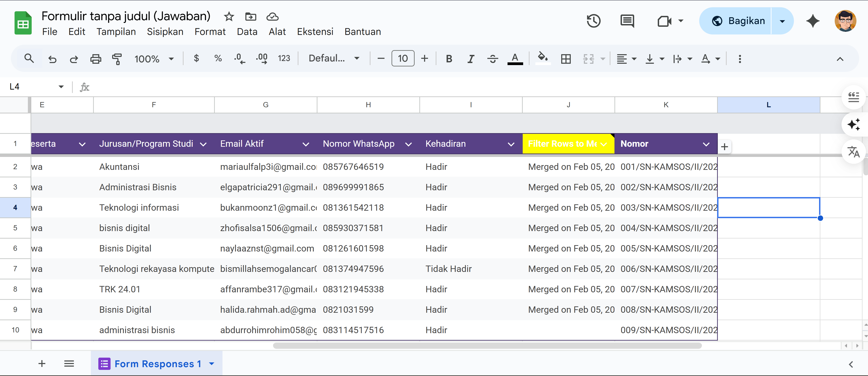
Task: Open version history clock icon
Action: pos(593,21)
